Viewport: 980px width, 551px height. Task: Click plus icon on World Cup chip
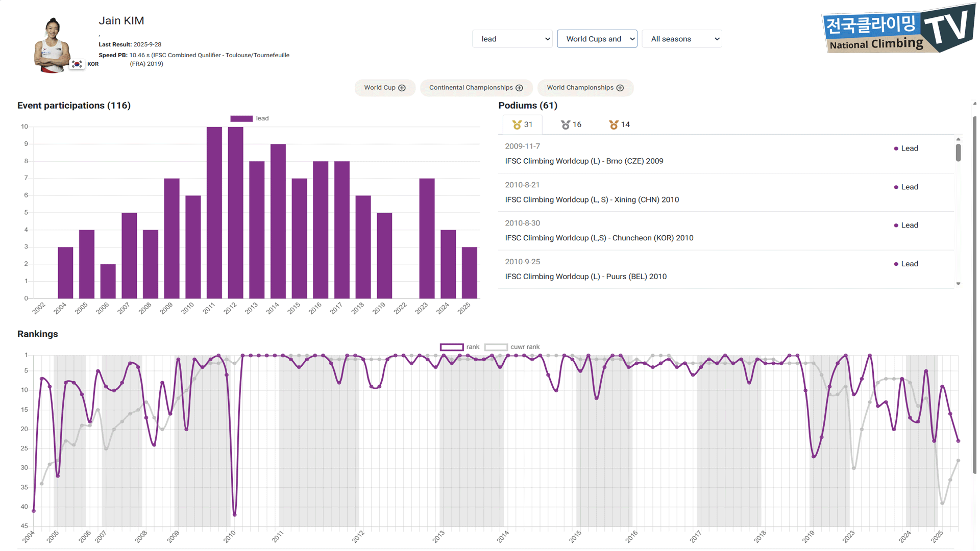pos(402,88)
